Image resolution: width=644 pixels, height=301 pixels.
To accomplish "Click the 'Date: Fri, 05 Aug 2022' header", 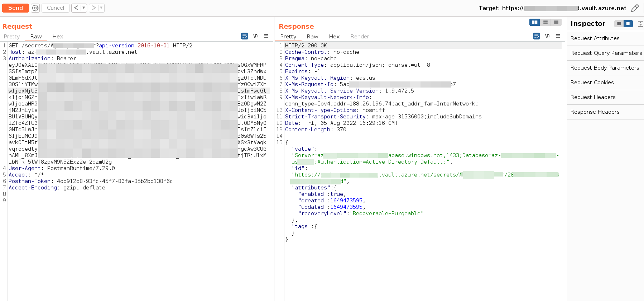I will [341, 123].
